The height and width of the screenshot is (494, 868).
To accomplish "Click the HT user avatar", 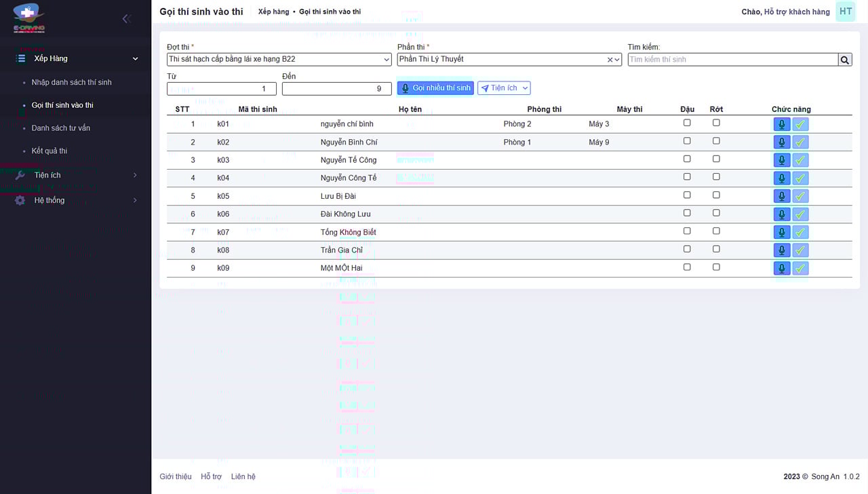I will [845, 12].
